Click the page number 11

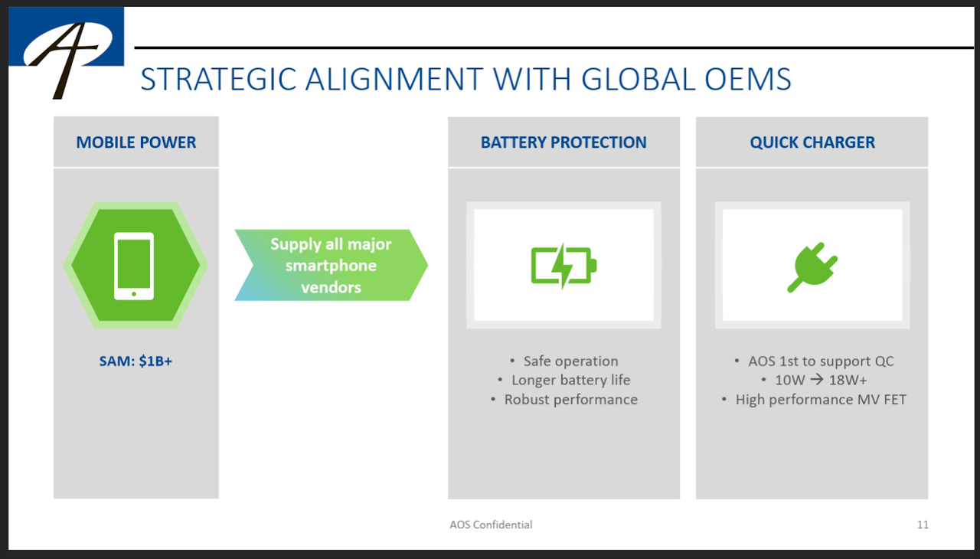pos(923,525)
